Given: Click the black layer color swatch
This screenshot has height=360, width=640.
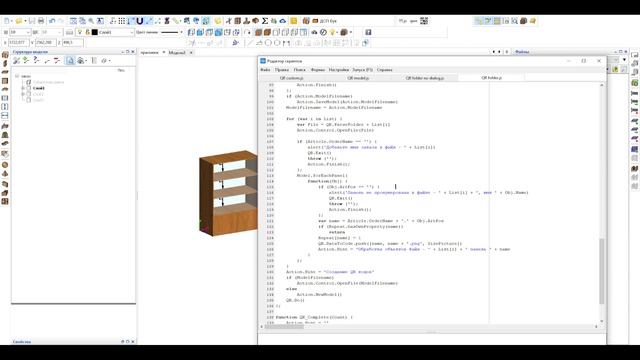Looking at the screenshot, I should click(x=95, y=32).
